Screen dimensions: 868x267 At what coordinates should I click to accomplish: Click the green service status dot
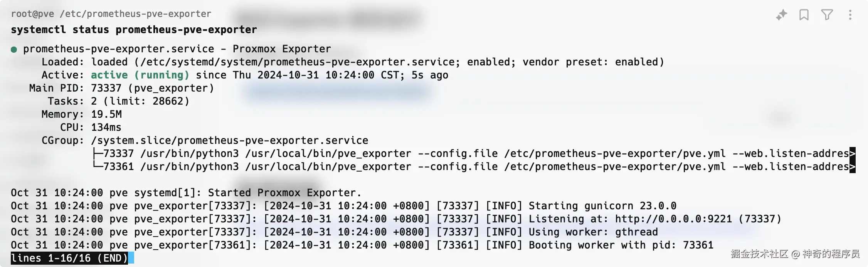pyautogui.click(x=14, y=49)
